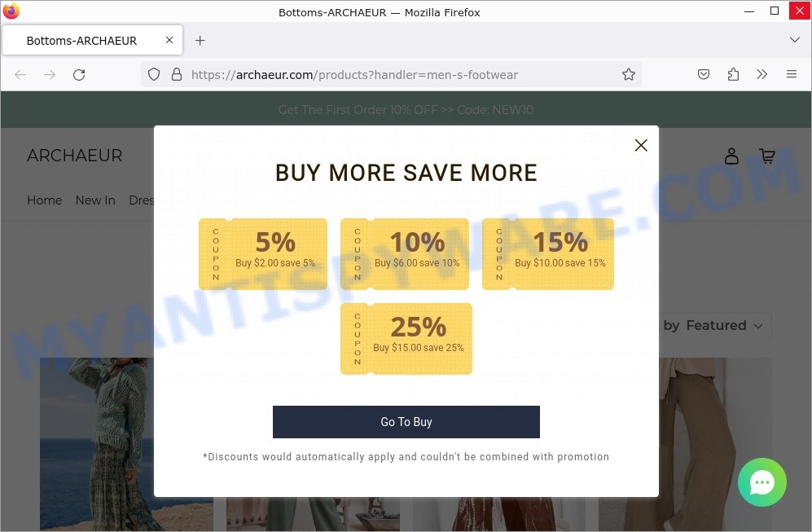This screenshot has height=532, width=812.
Task: Open the Extensions puzzle icon
Action: tap(733, 75)
